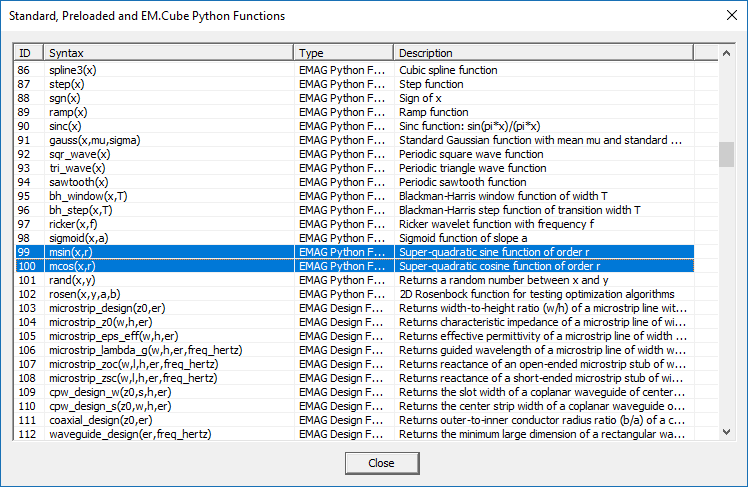Sort by the ID column header

pos(27,52)
